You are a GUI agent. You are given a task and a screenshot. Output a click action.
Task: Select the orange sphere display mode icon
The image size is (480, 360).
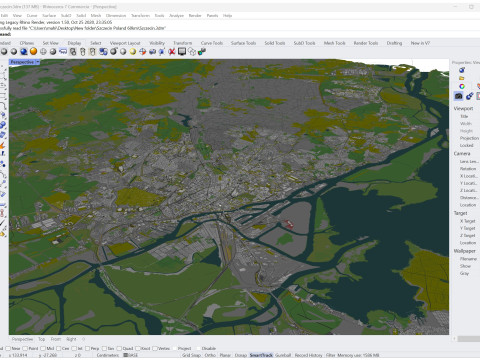(33, 51)
